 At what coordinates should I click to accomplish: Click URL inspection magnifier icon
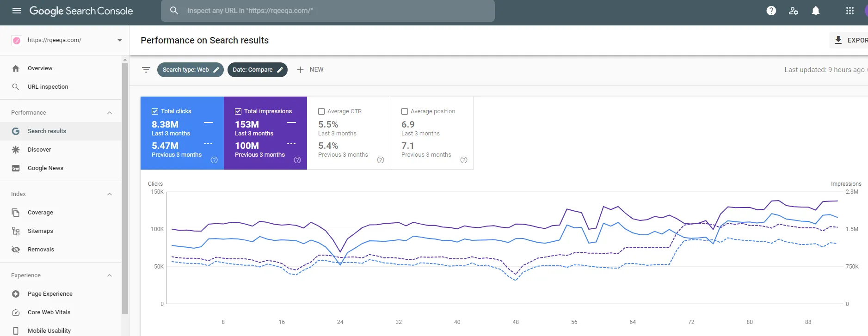tap(16, 87)
